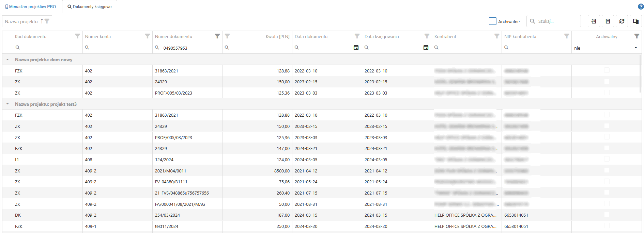Collapse the 'projekt test3' group
This screenshot has height=233, width=644.
click(7, 104)
